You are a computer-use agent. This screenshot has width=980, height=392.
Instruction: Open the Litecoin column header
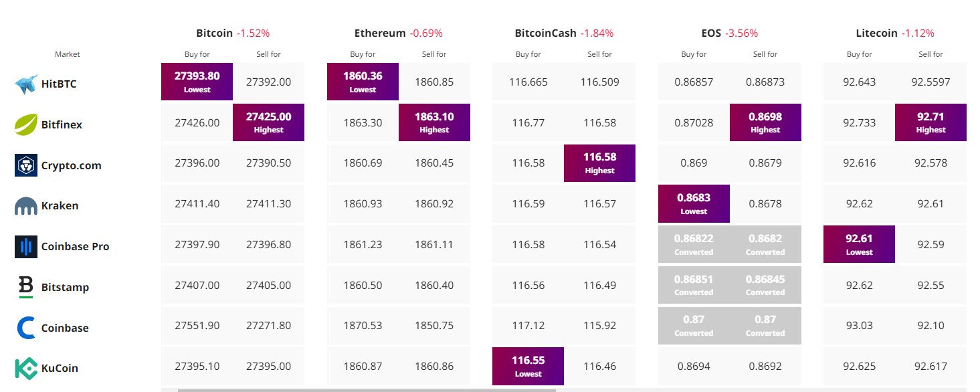tap(876, 33)
